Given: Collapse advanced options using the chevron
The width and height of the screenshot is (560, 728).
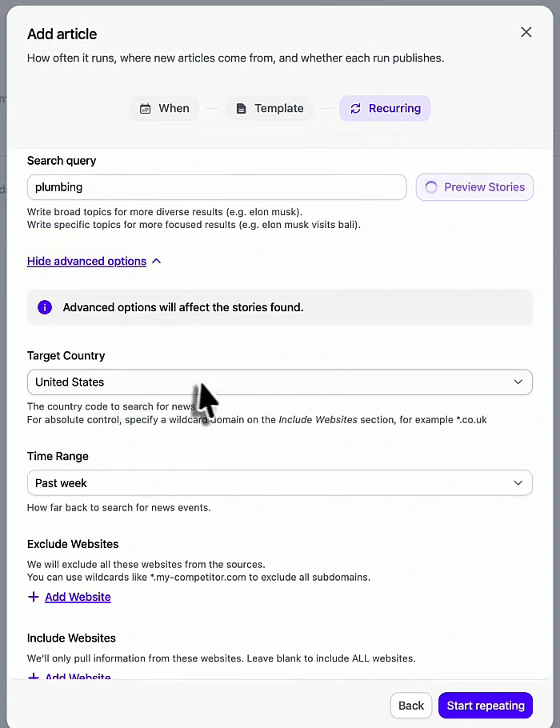Looking at the screenshot, I should click(157, 261).
